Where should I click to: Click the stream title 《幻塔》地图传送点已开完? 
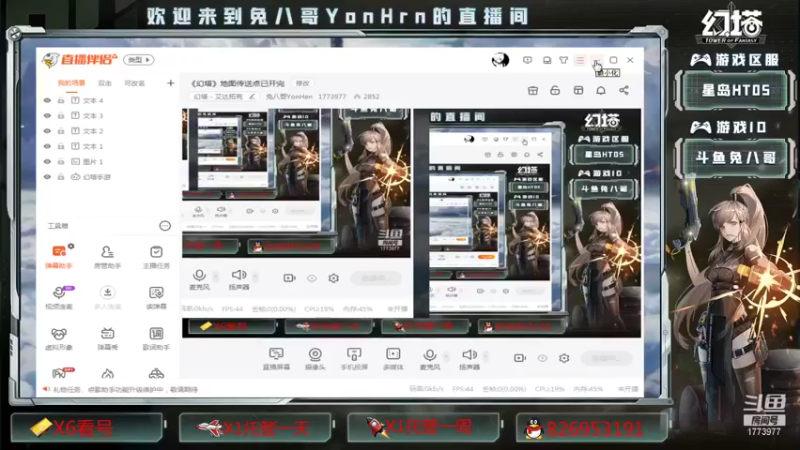(238, 83)
